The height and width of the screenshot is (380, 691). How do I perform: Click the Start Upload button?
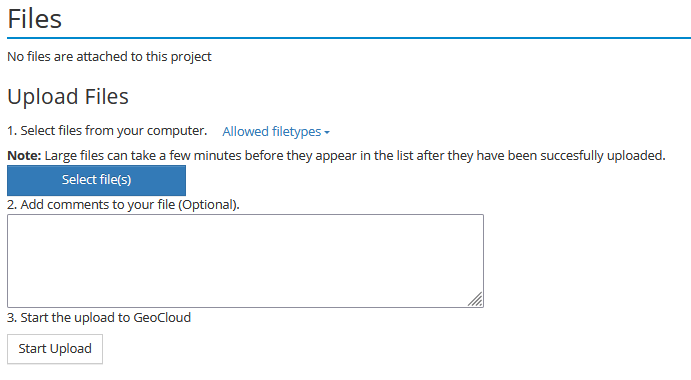[x=55, y=349]
